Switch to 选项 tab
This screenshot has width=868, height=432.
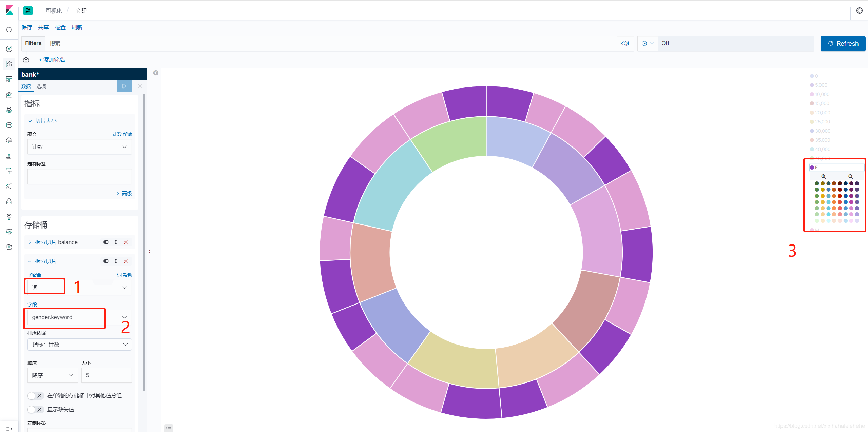(x=42, y=86)
